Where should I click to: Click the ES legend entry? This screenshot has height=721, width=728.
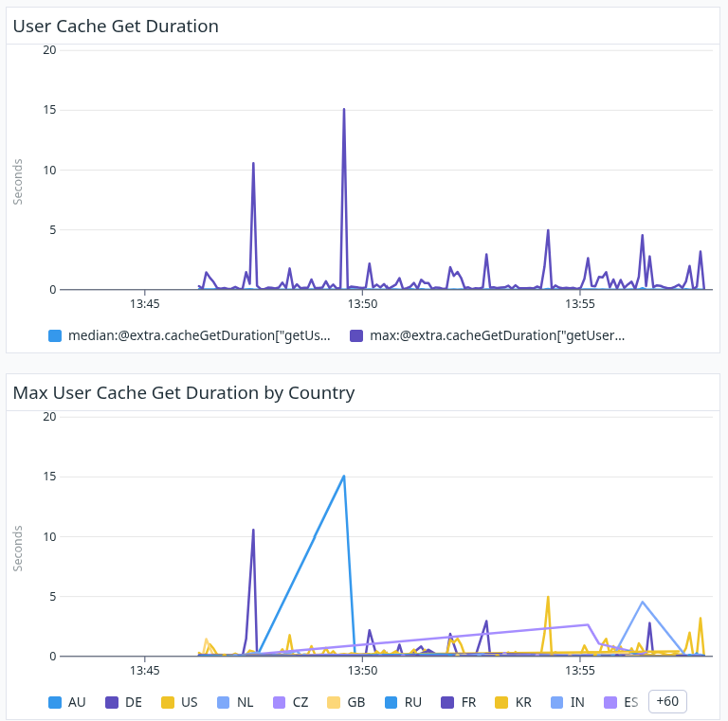click(621, 702)
